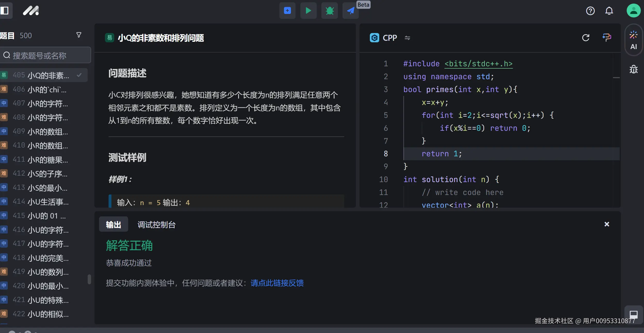644x333 pixels.
Task: Run the code with the green play button
Action: [308, 11]
